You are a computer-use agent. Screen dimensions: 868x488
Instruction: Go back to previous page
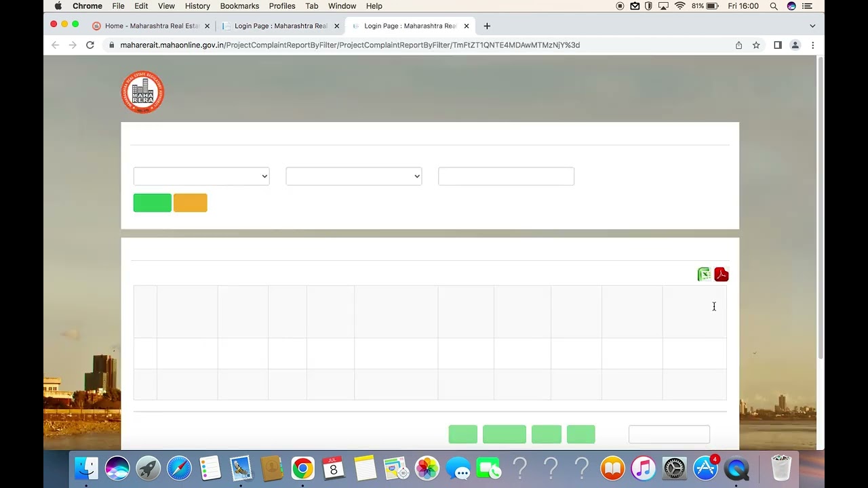(55, 45)
